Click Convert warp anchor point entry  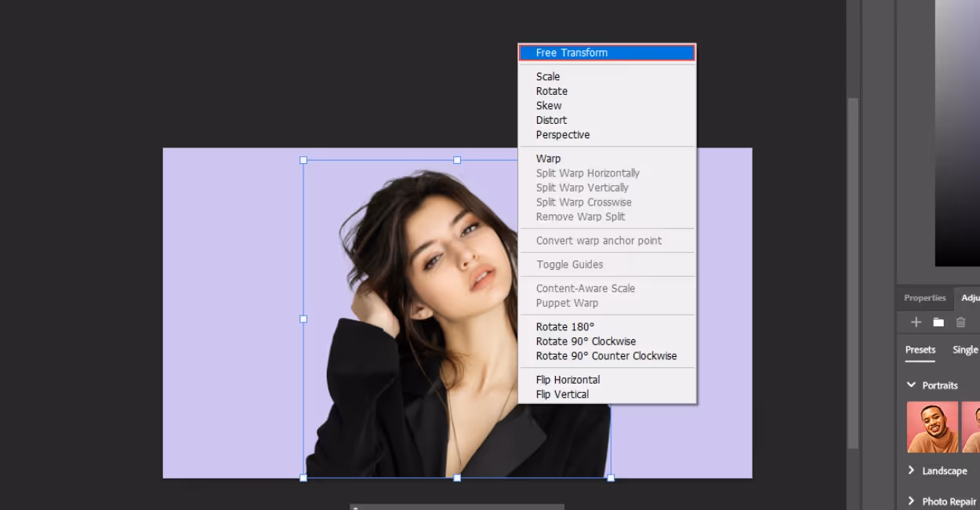point(599,240)
